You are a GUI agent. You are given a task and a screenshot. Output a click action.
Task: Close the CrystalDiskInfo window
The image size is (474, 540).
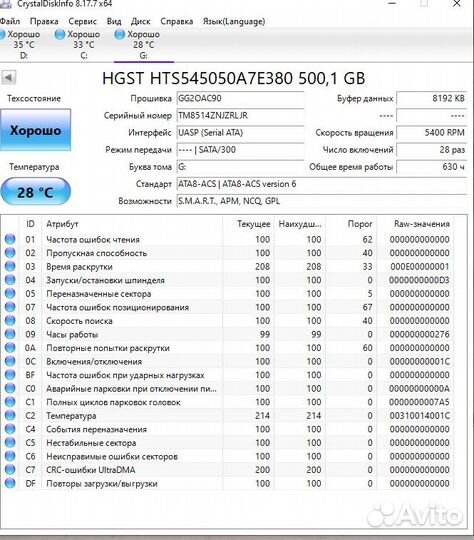tap(456, 4)
